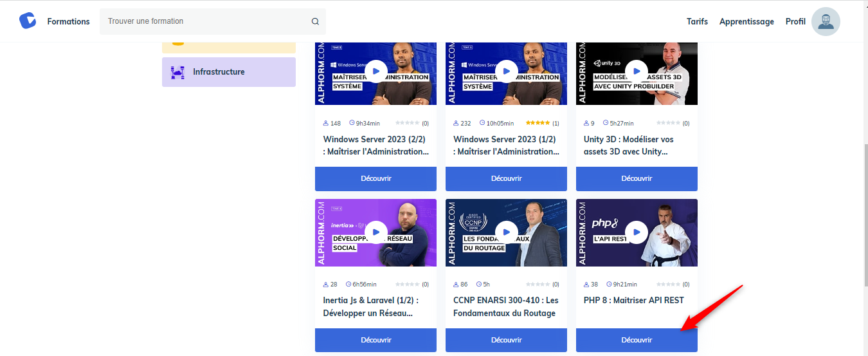The image size is (868, 356).
Task: Click the star rating of PHP 8 course
Action: [x=669, y=284]
